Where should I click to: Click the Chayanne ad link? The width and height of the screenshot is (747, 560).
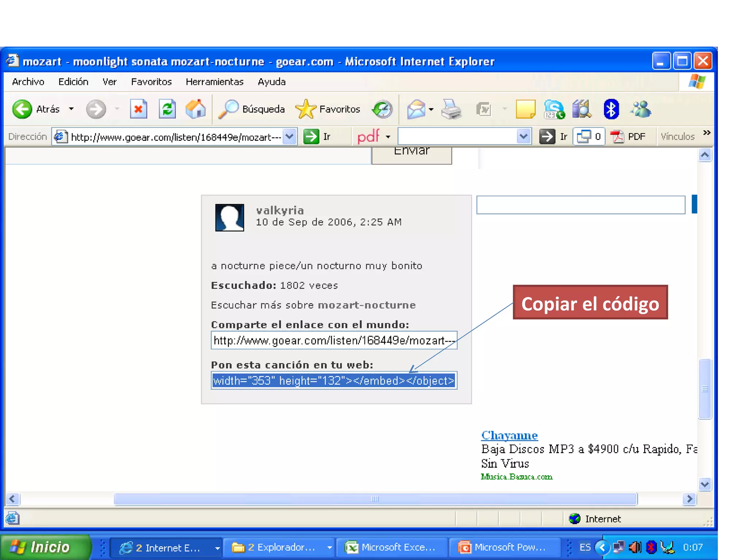(509, 435)
